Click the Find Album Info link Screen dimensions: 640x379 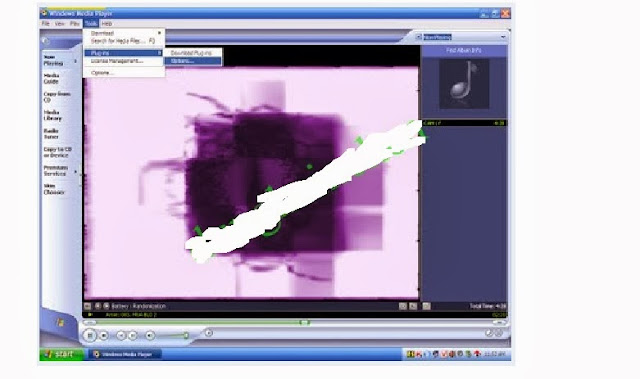pyautogui.click(x=464, y=50)
